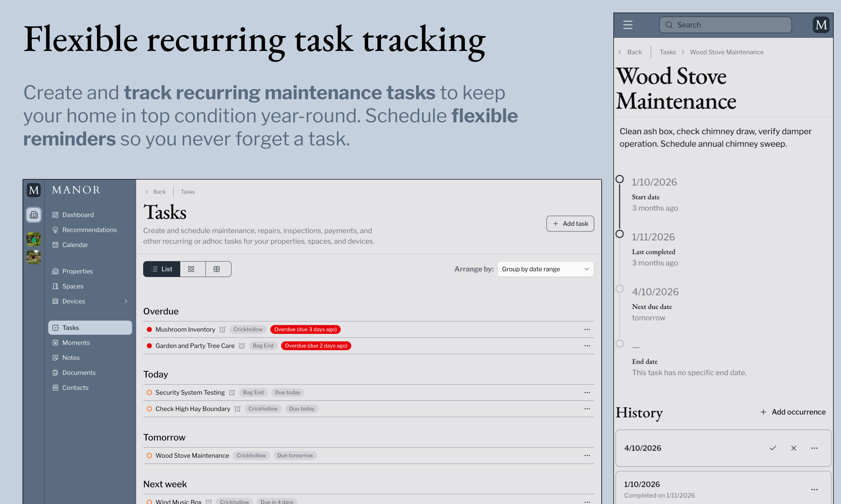Toggle Security System Testing status circle
This screenshot has width=841, height=504.
149,392
